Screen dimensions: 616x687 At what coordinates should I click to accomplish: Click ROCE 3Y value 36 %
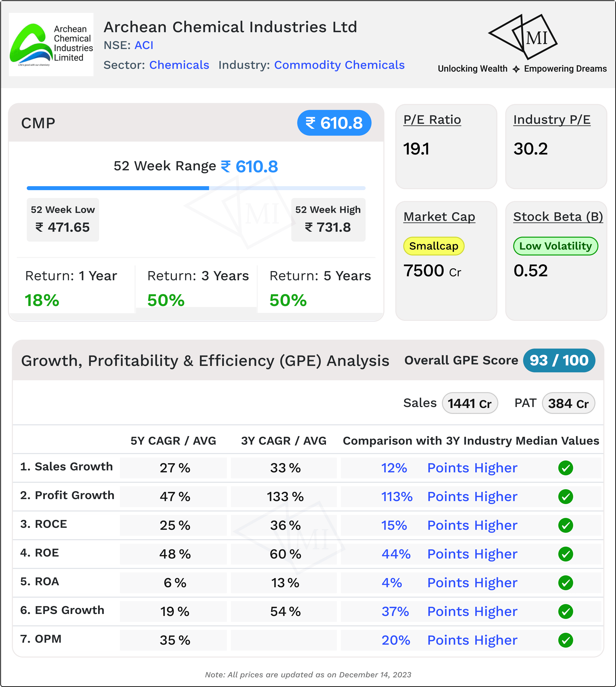pos(285,526)
